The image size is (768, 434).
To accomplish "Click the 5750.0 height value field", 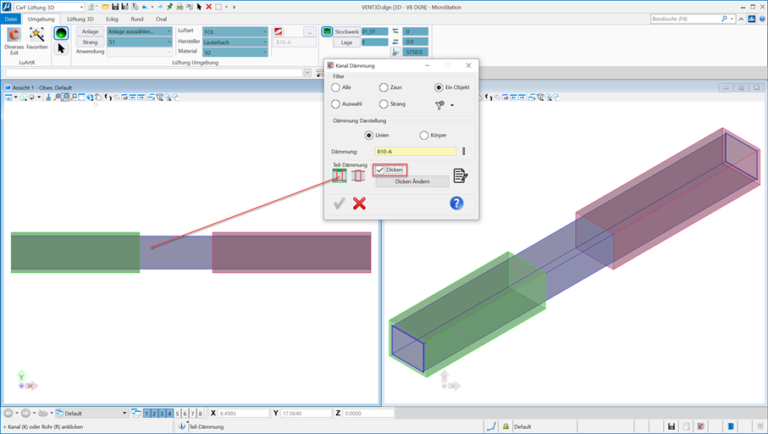I will (415, 52).
